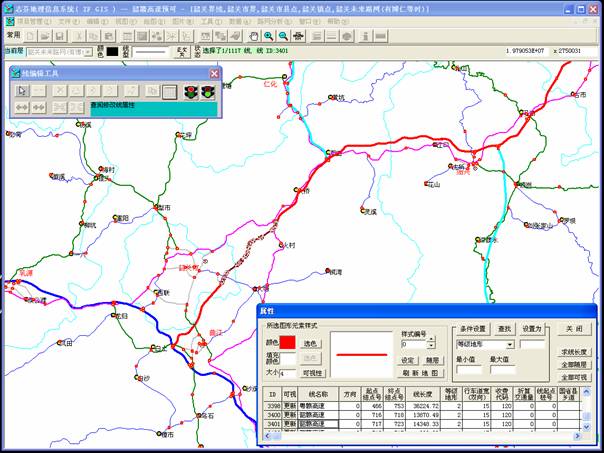Click the 大小 size input field

pyautogui.click(x=287, y=373)
